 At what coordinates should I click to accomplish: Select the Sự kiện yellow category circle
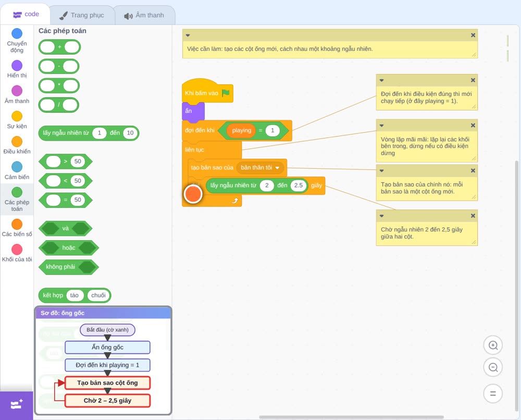click(x=17, y=116)
